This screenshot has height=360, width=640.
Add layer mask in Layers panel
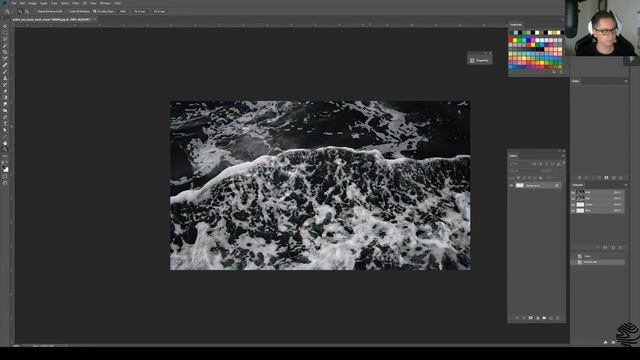click(x=531, y=318)
